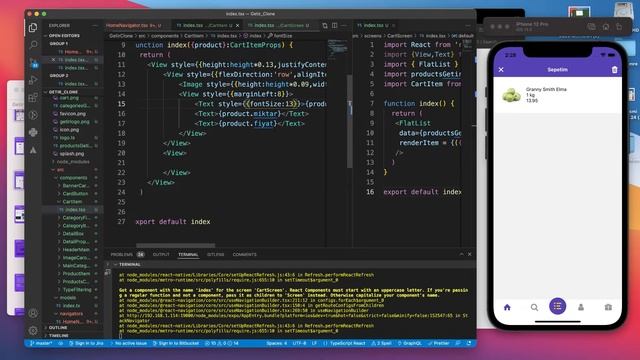Open the Manage gear icon in the activity bar
This screenshot has width=640, height=360.
33,330
